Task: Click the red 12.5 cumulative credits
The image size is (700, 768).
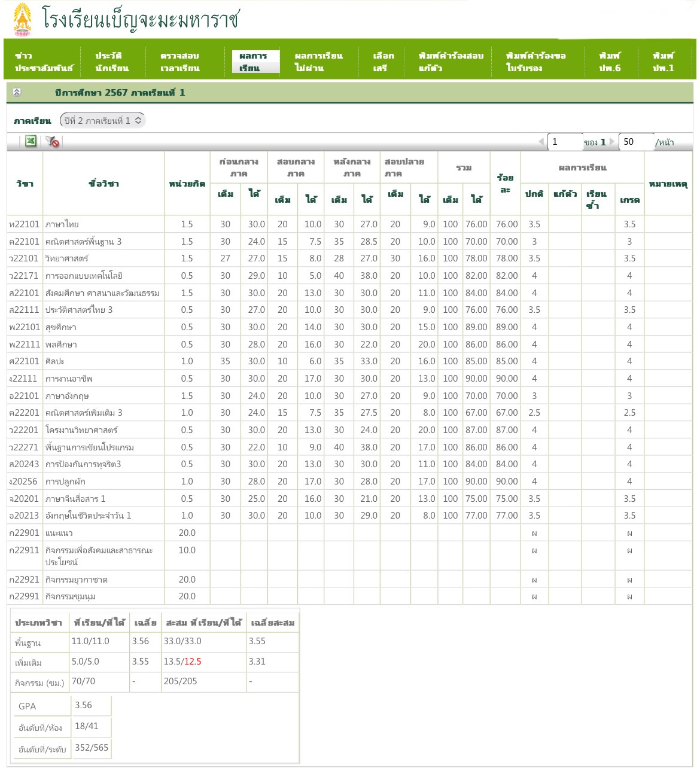Action: click(x=193, y=662)
